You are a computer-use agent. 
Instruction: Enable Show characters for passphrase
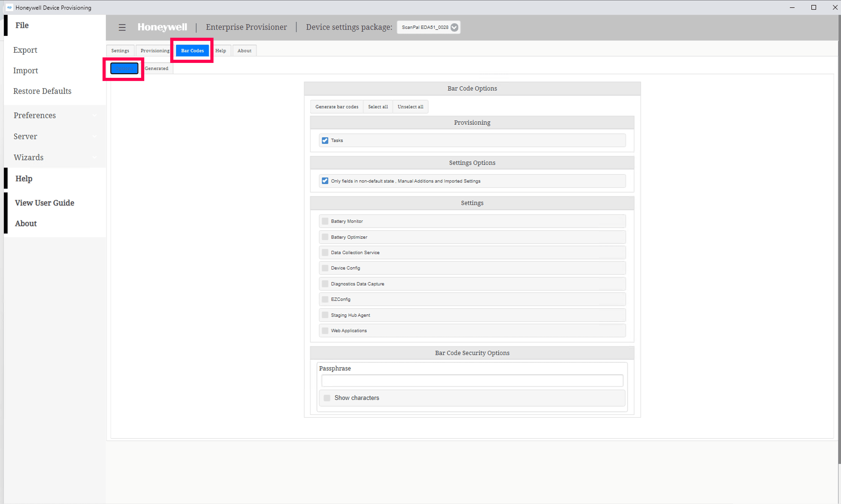tap(327, 398)
